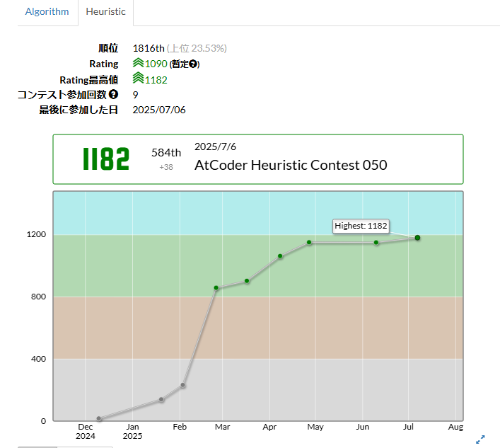
Task: Click the Mar x-axis label
Action: pos(222,427)
